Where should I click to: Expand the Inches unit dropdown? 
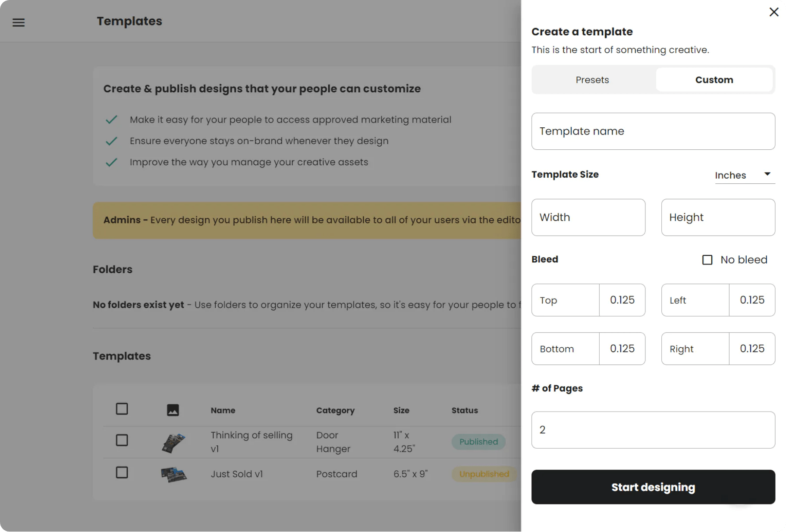[x=745, y=175]
